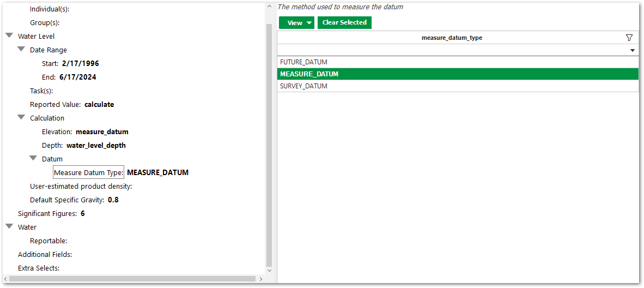The width and height of the screenshot is (644, 288).
Task: Collapse the Calculation section
Action: pyautogui.click(x=21, y=118)
